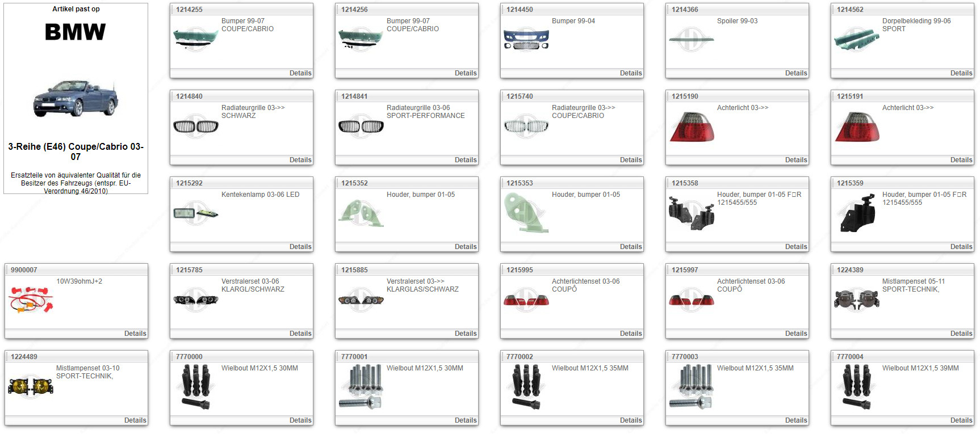
Task: Show Details of Wielbout 35MM 7770002
Action: click(x=631, y=420)
